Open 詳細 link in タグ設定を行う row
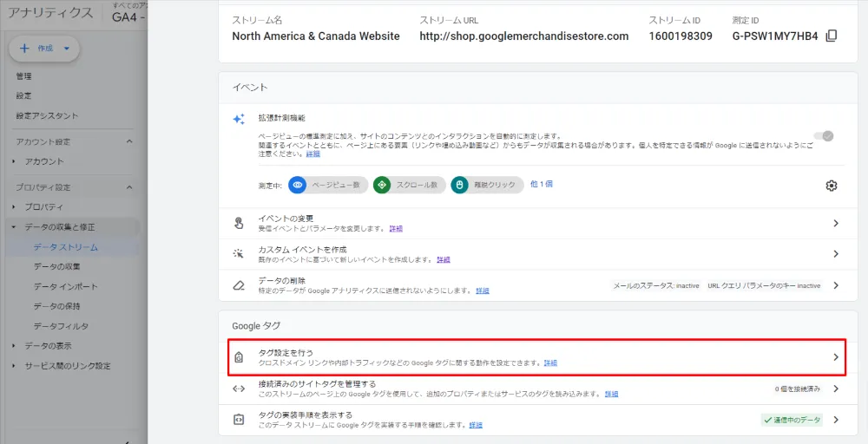 tap(551, 363)
